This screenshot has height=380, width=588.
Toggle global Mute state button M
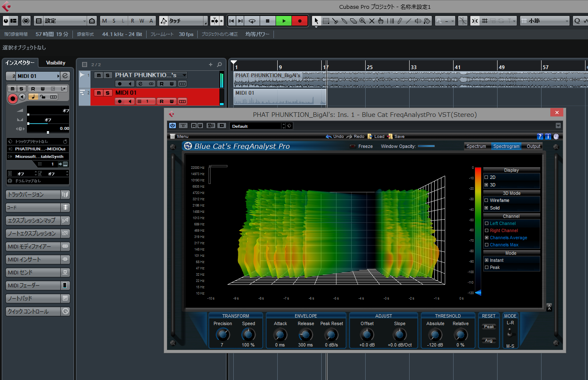pos(104,21)
